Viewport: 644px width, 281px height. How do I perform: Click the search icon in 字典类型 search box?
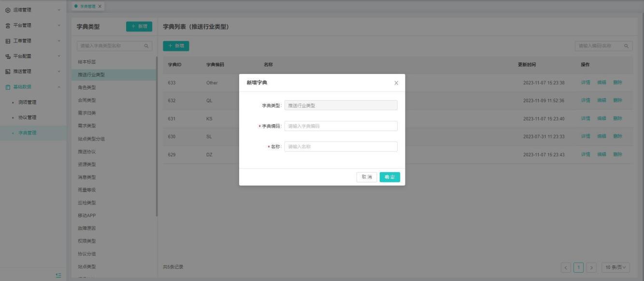click(146, 46)
